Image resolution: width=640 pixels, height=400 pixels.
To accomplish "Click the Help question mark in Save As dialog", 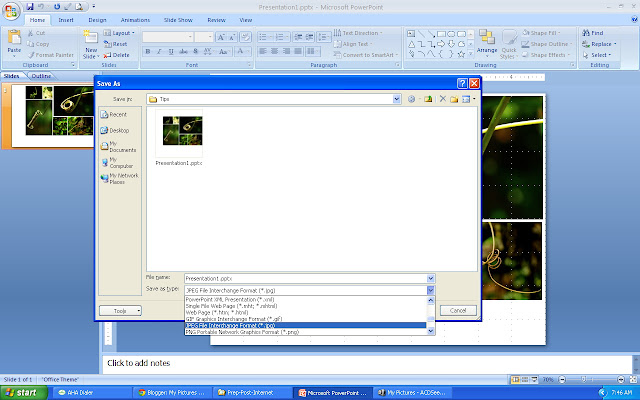I will [x=462, y=83].
